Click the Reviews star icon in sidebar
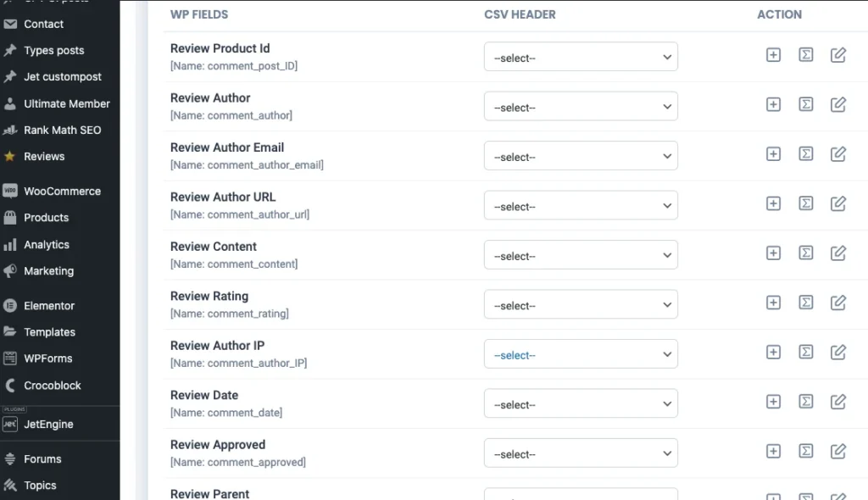 [10, 157]
